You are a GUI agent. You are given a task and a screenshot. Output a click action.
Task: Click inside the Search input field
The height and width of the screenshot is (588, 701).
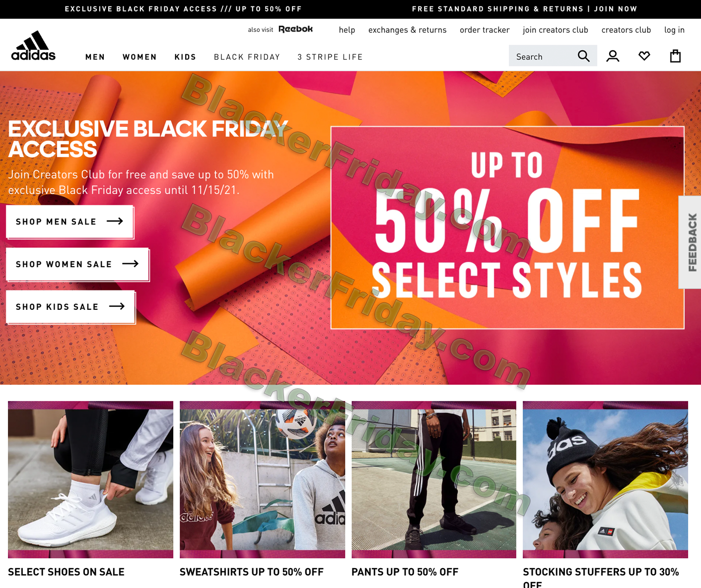[x=544, y=56]
